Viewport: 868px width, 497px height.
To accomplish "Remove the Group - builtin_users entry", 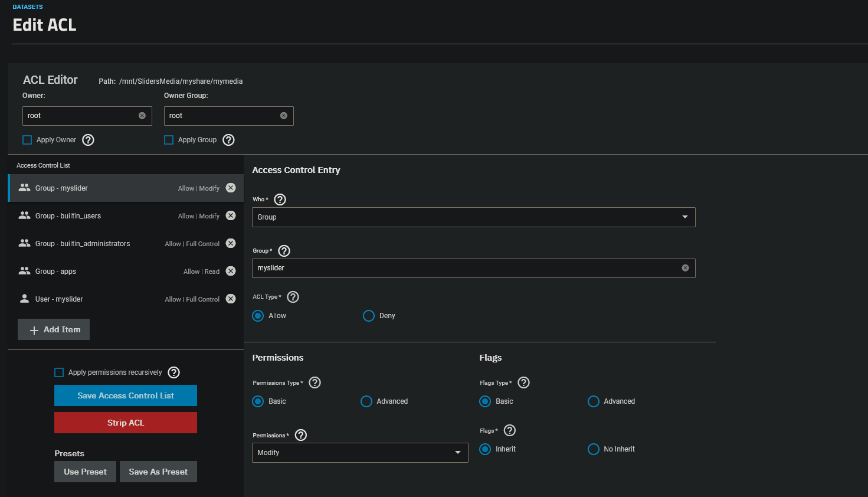I will pos(231,215).
